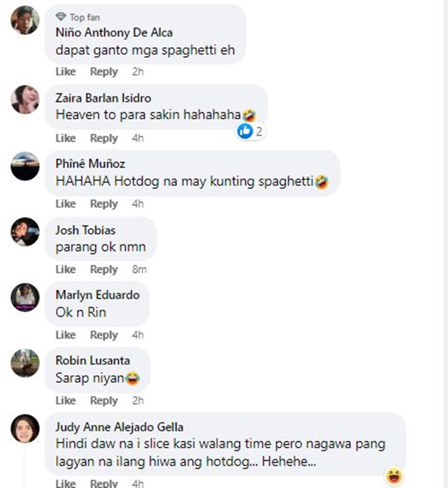Open Robin Lusanta's avatar

25,363
